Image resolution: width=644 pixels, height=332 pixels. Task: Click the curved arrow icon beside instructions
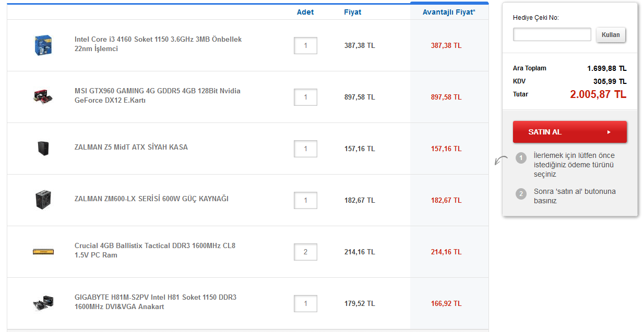(x=501, y=160)
